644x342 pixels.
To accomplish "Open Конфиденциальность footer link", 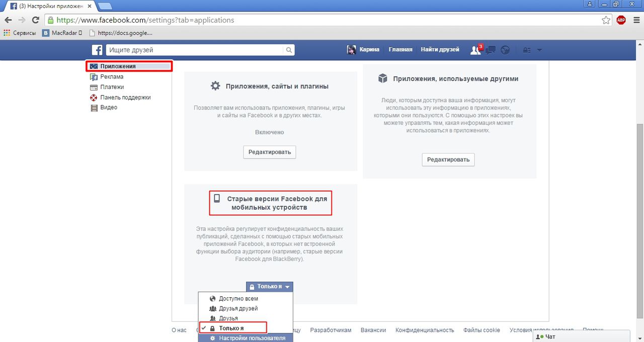I will [x=425, y=330].
